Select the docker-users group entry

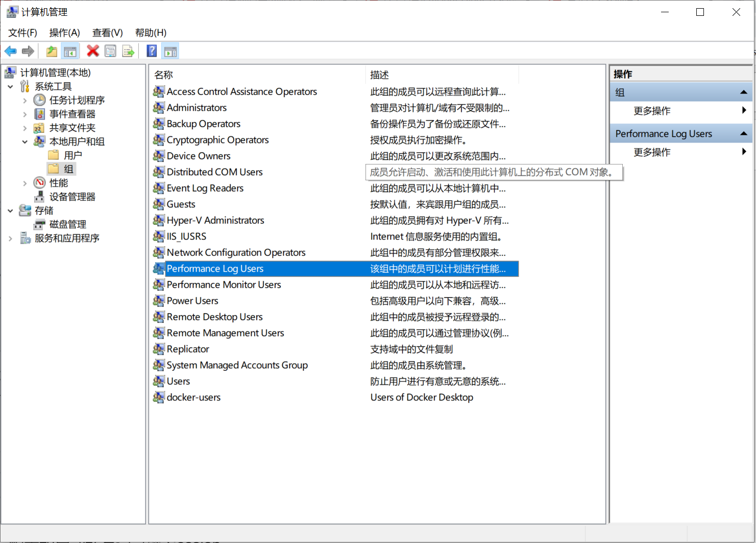[193, 397]
